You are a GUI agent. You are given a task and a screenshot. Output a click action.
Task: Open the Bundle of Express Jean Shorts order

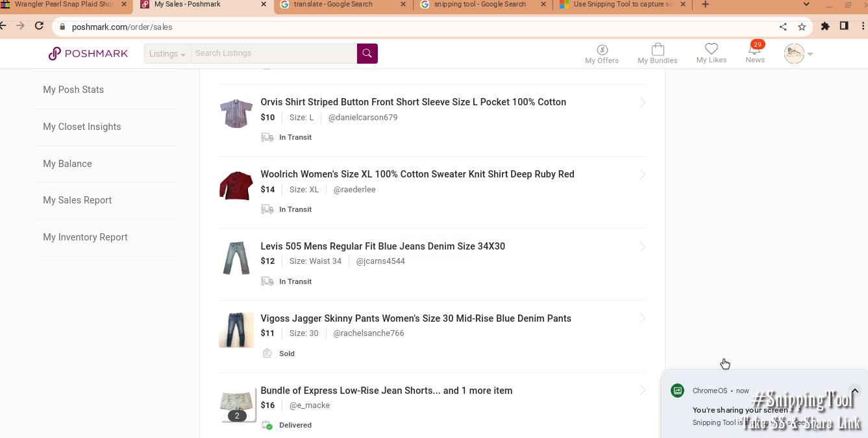click(x=386, y=391)
